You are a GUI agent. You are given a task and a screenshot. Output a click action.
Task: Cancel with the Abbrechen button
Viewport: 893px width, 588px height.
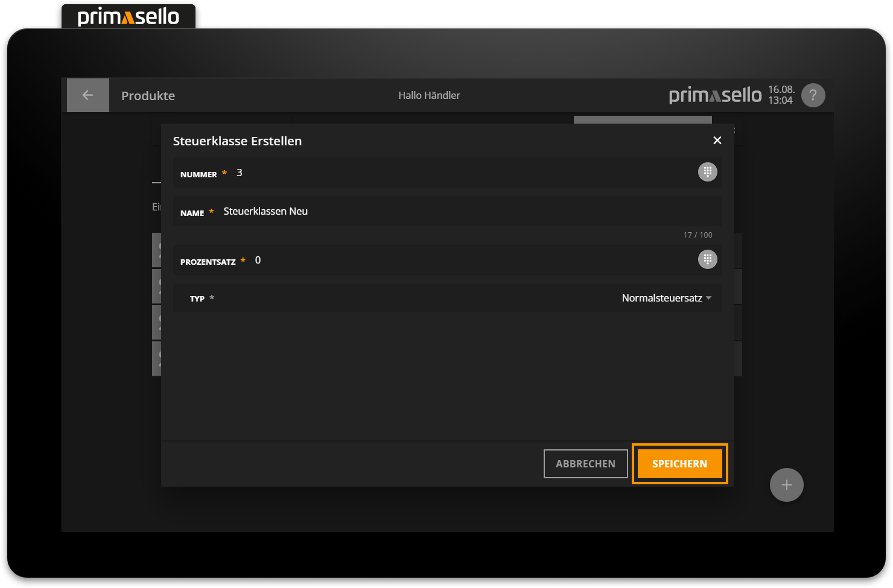tap(585, 464)
